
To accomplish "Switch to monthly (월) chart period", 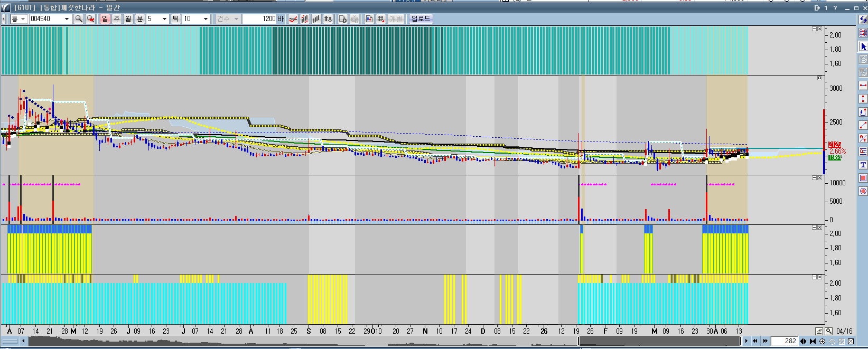I will point(128,19).
